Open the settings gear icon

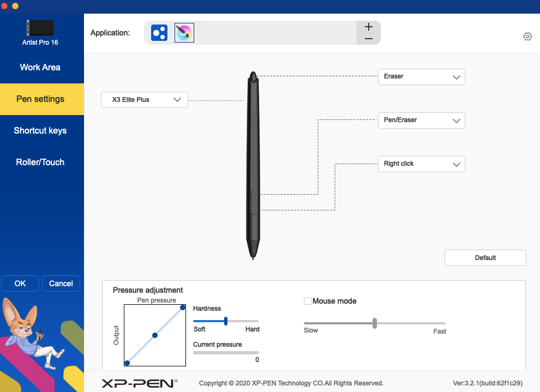pyautogui.click(x=527, y=36)
